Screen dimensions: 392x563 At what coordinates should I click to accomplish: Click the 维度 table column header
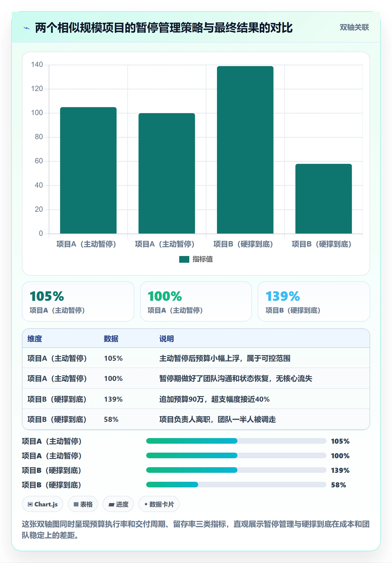click(x=35, y=339)
